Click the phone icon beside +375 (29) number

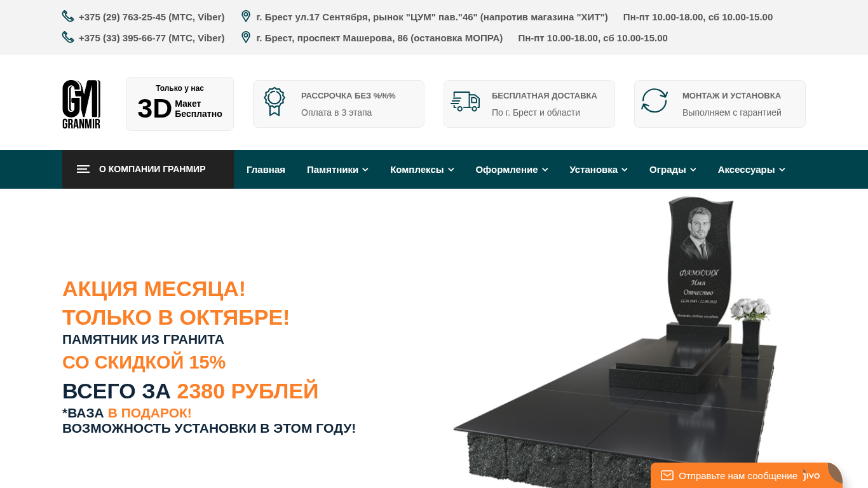pyautogui.click(x=68, y=17)
